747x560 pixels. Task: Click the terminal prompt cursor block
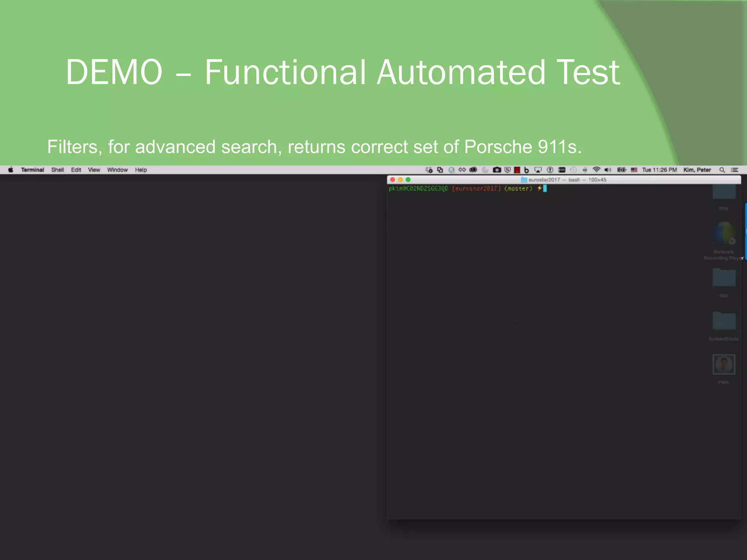click(x=545, y=188)
